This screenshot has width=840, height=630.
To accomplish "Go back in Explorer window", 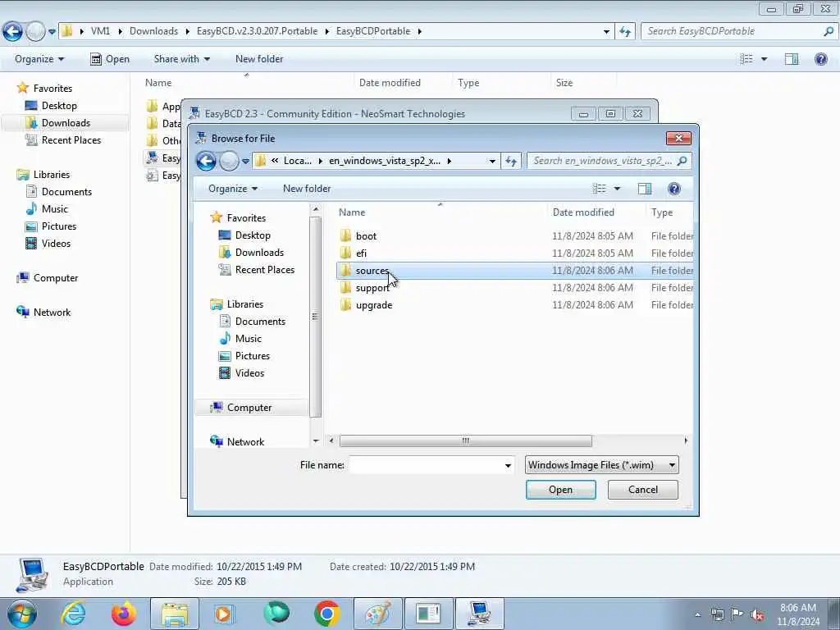I will click(12, 31).
